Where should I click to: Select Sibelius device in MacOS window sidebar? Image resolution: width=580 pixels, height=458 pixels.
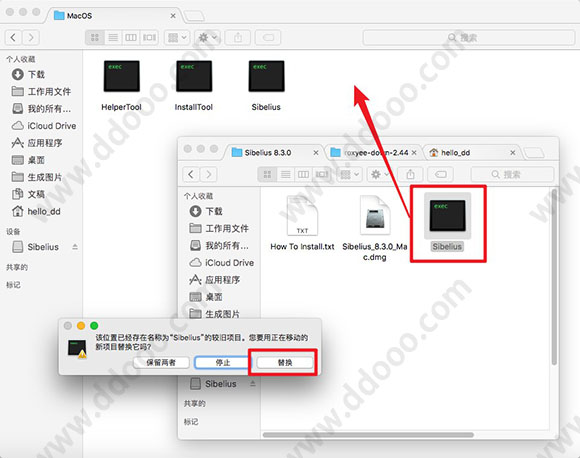36,247
